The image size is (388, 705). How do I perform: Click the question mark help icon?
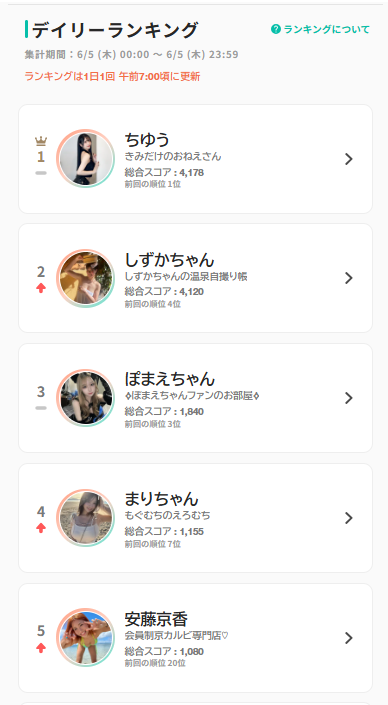coord(276,30)
